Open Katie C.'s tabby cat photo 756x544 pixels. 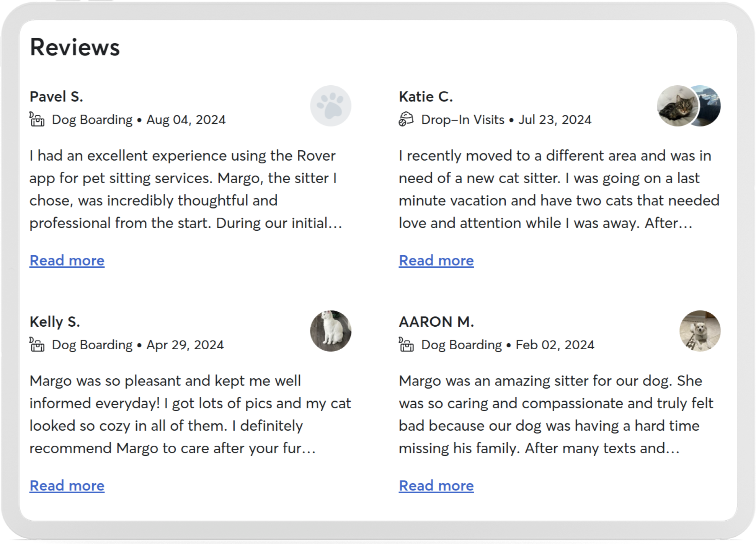click(676, 106)
